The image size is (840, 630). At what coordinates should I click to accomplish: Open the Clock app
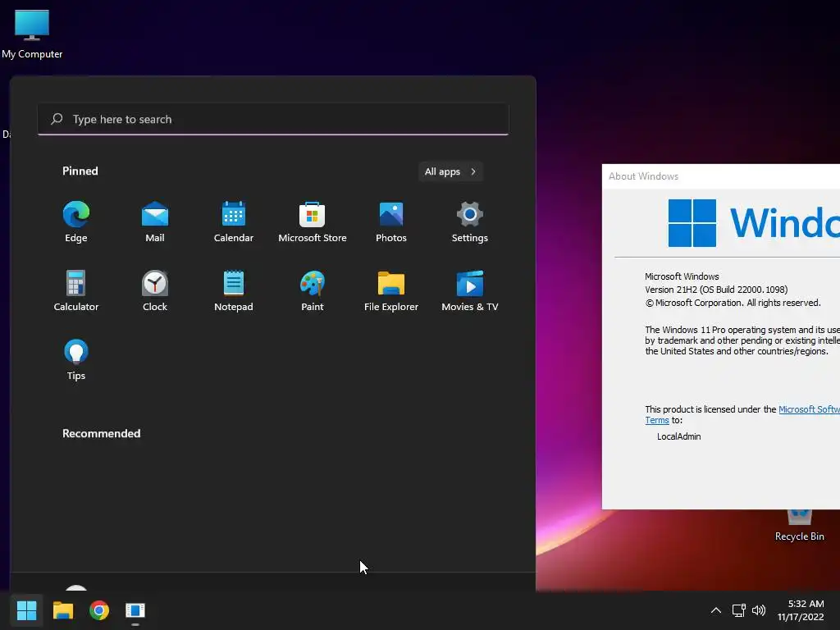[x=155, y=291]
